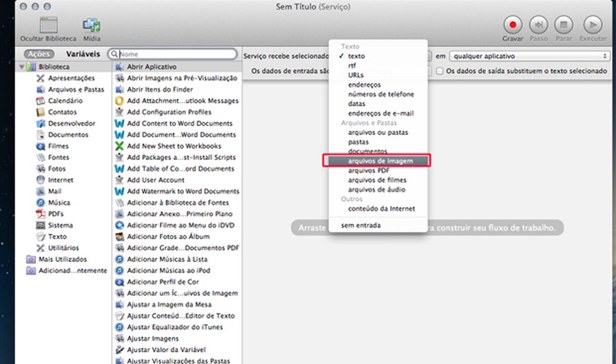Open the Mídia browser icon
The height and width of the screenshot is (364, 616).
92,25
